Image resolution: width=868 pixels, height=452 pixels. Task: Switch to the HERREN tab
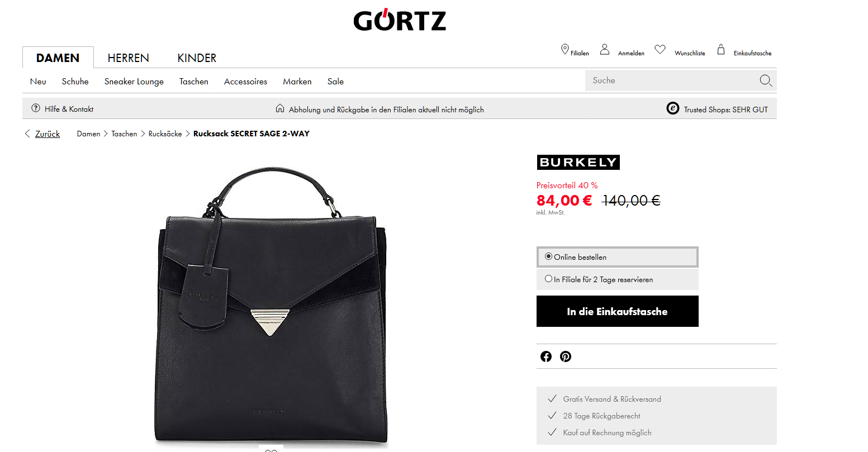tap(129, 58)
